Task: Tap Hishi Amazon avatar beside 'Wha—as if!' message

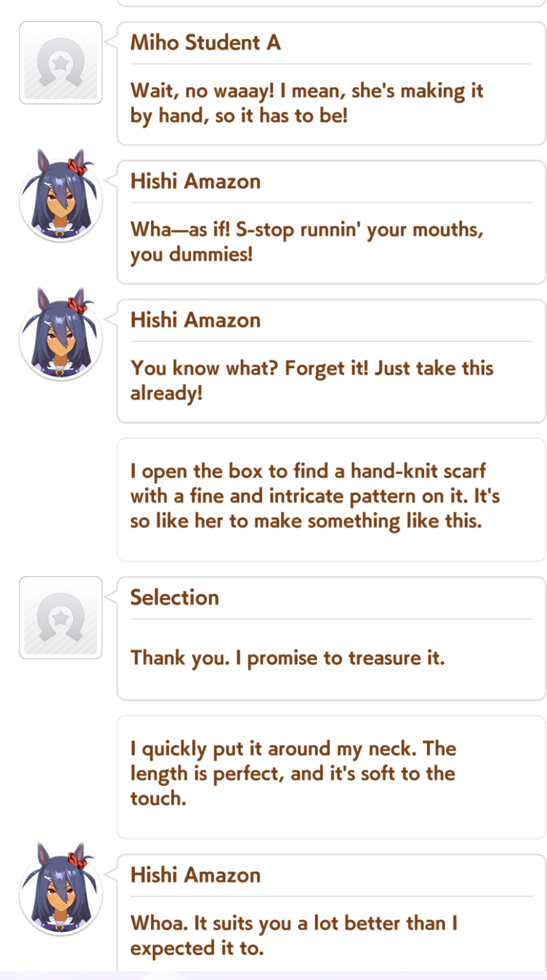Action: [x=61, y=195]
